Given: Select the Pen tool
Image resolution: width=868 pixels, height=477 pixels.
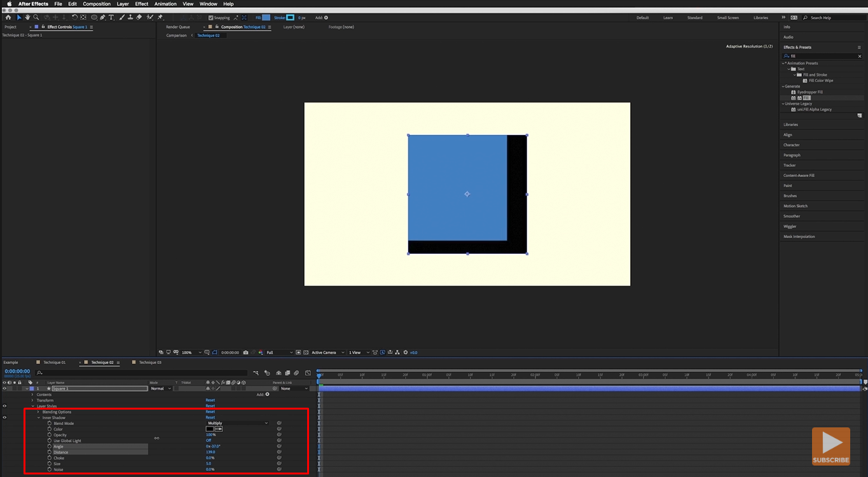Looking at the screenshot, I should point(103,17).
